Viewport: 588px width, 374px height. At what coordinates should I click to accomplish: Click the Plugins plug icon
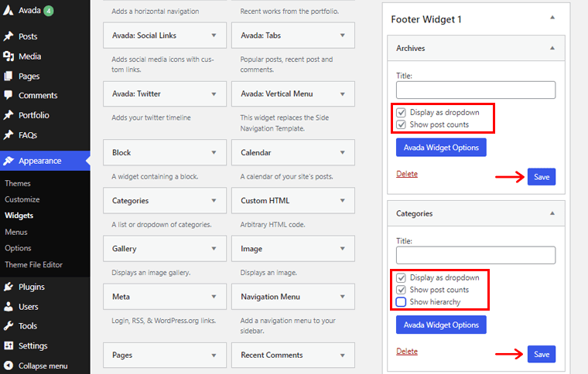(x=9, y=287)
